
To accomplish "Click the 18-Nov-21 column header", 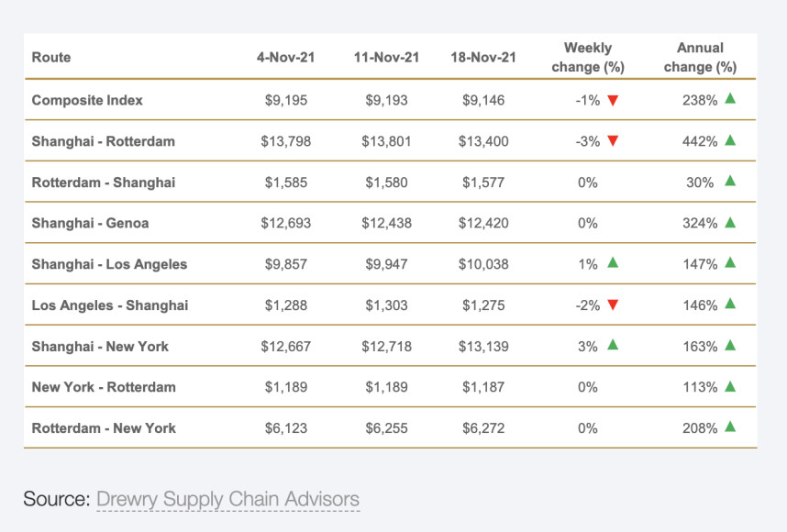I will point(483,58).
